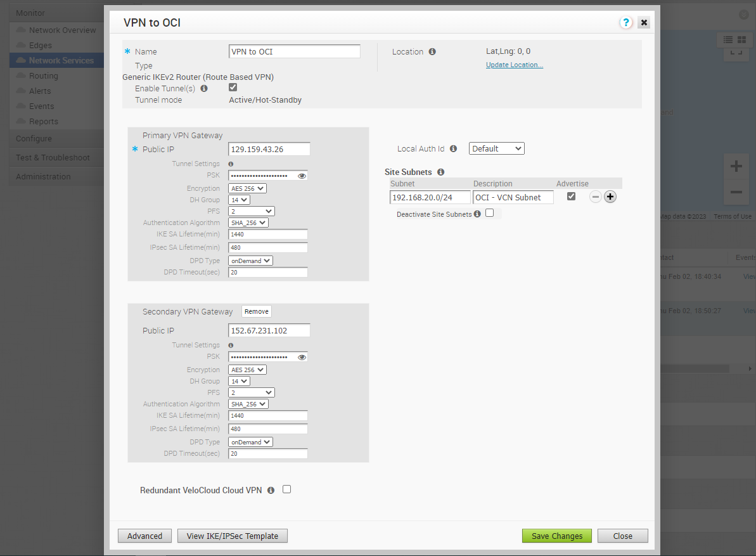Open the secondary gateway Encryption dropdown
The height and width of the screenshot is (556, 756).
pos(247,370)
